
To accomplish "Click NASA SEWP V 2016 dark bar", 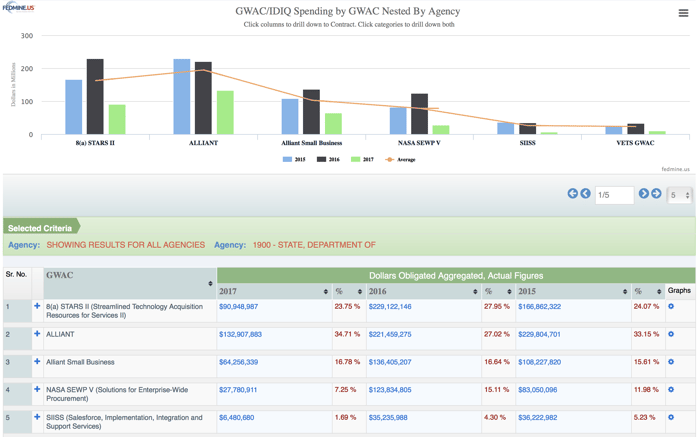I will (419, 114).
